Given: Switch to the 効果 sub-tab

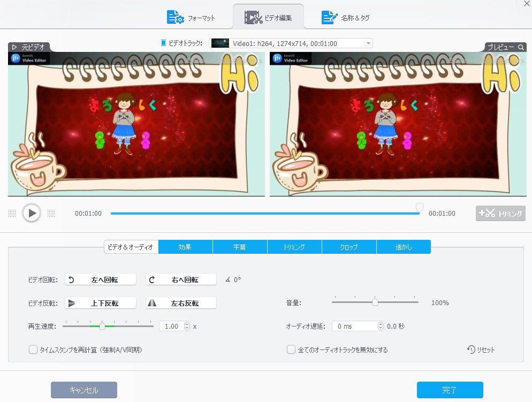Looking at the screenshot, I should (x=185, y=247).
